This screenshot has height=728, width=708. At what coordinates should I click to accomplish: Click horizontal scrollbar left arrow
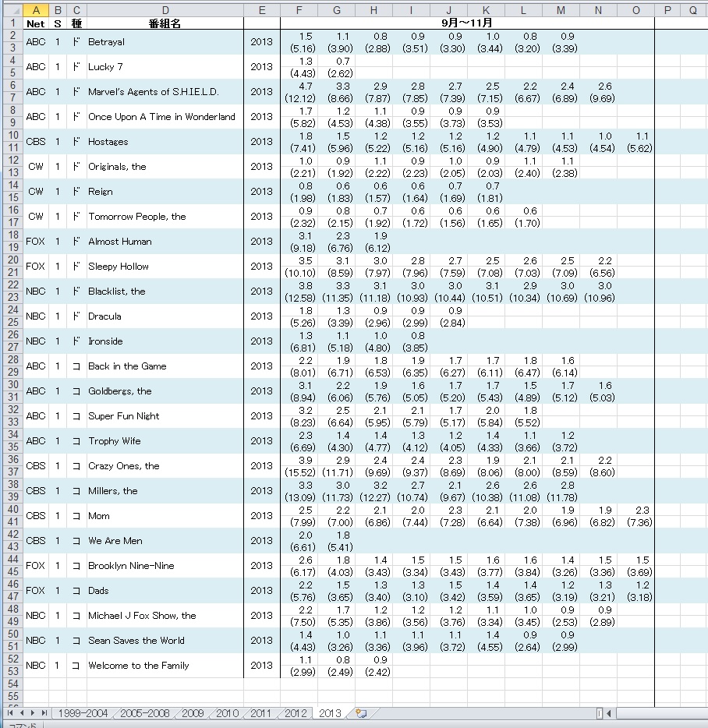coord(608,712)
